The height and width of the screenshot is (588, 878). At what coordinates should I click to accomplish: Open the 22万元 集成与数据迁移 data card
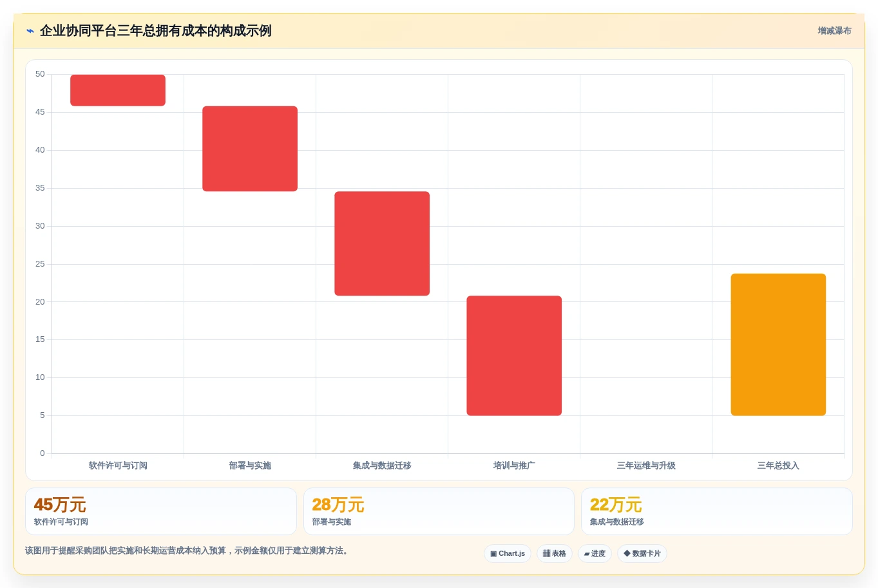716,511
